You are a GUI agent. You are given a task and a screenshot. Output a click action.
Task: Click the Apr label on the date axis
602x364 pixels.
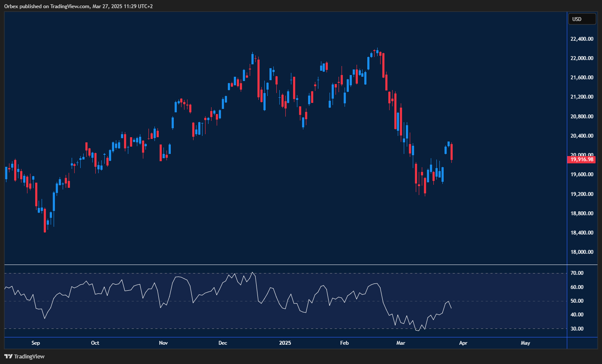(463, 343)
